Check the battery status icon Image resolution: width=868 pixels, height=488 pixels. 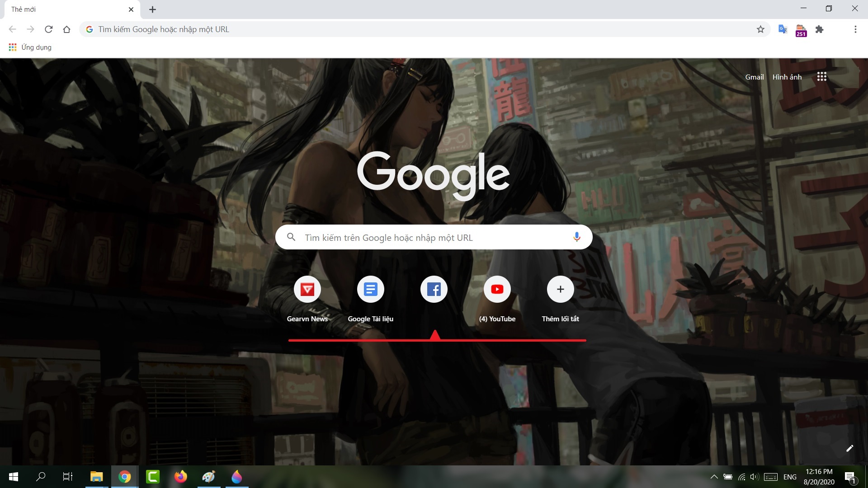(727, 477)
